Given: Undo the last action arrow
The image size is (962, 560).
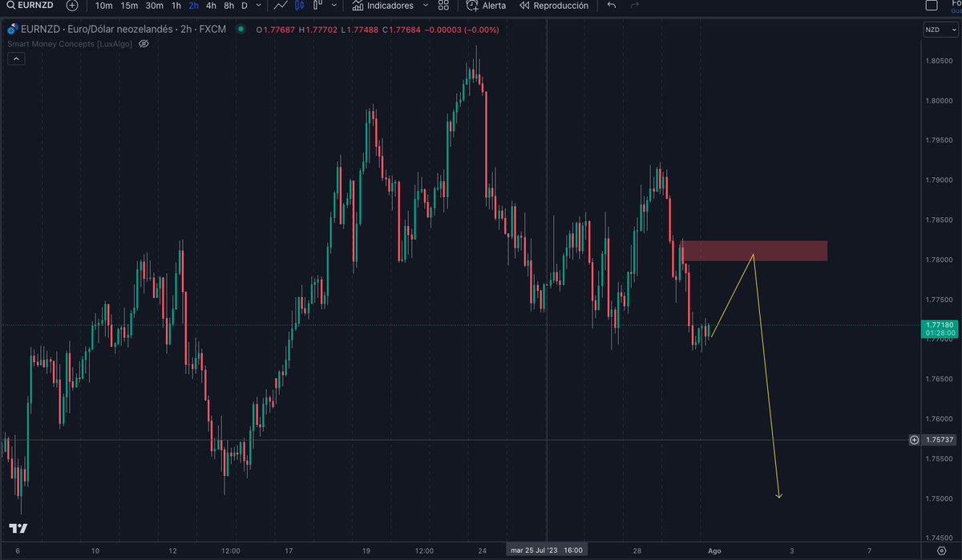Looking at the screenshot, I should pos(612,6).
